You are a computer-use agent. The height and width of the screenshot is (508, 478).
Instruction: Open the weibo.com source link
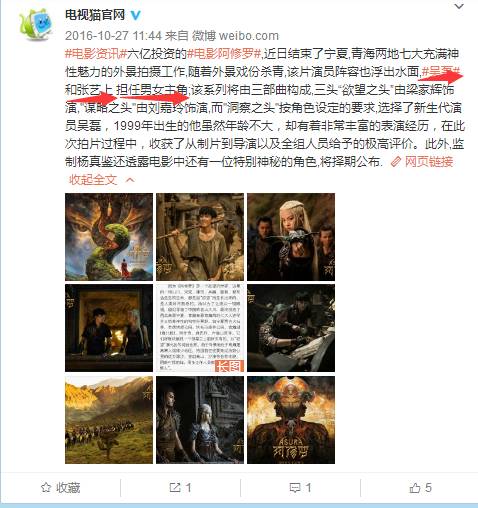point(249,35)
